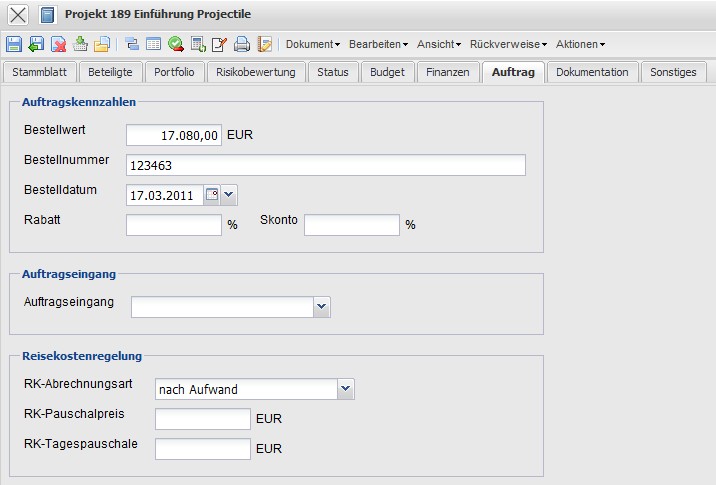Click the table list view icon
The width and height of the screenshot is (716, 485).
click(153, 44)
